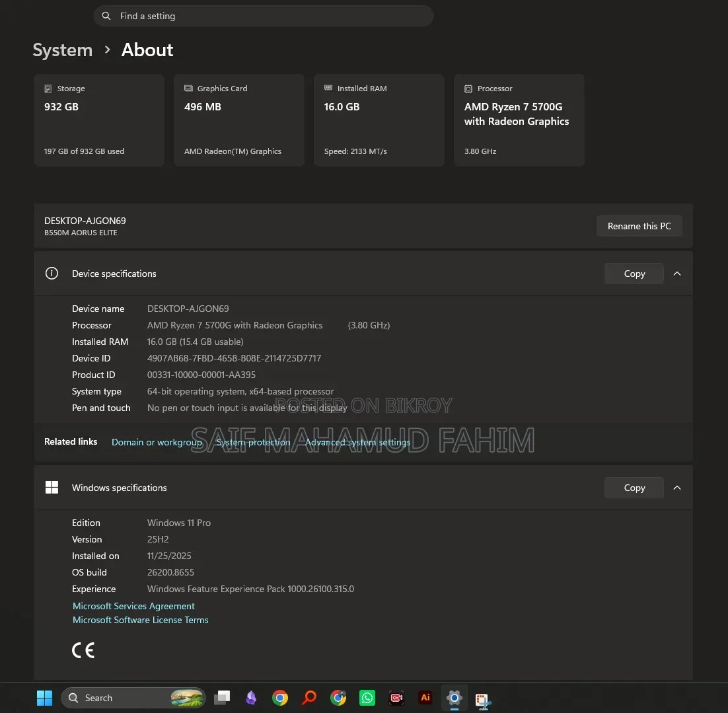The width and height of the screenshot is (728, 713).
Task: Open the Graphics Card 496 MB card
Action: pyautogui.click(x=239, y=120)
